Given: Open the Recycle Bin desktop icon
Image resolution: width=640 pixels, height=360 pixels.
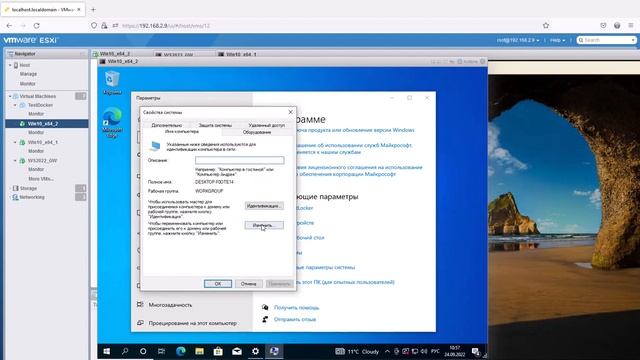Looking at the screenshot, I should [x=112, y=82].
